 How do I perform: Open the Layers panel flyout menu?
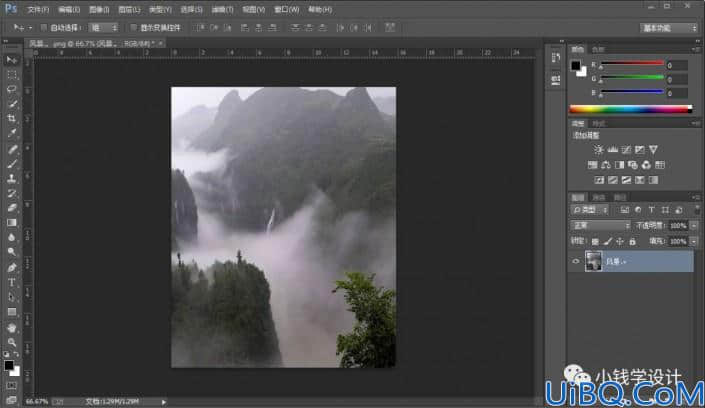696,197
